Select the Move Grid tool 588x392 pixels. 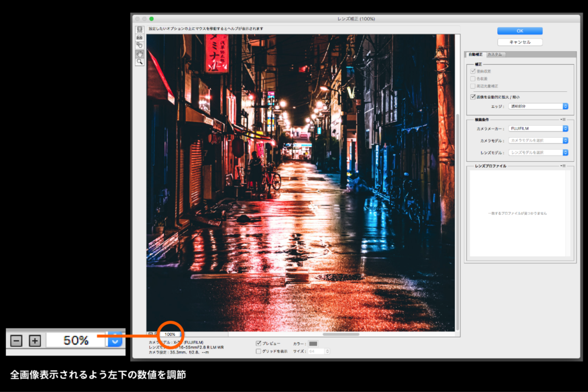click(x=139, y=45)
